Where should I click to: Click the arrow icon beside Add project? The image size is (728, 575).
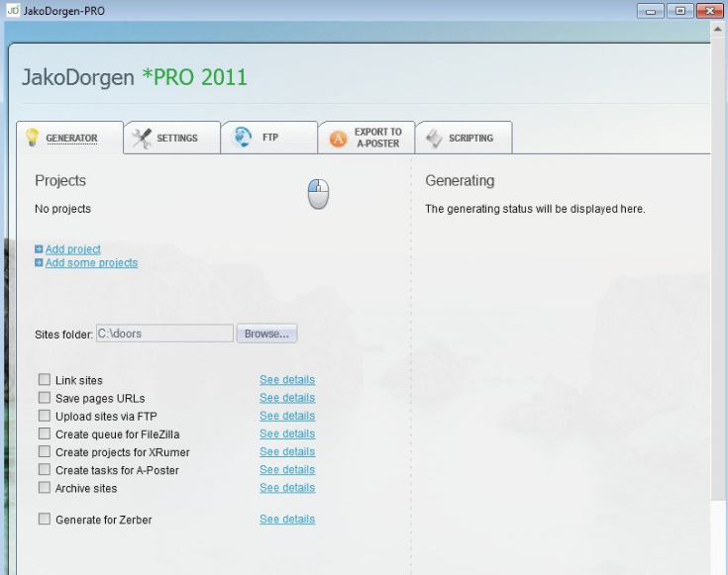point(39,249)
